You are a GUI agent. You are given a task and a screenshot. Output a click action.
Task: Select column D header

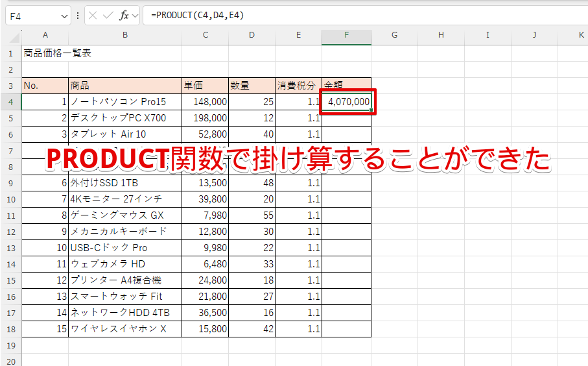tap(252, 35)
